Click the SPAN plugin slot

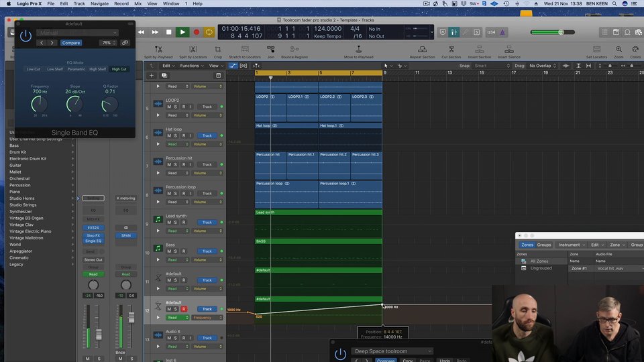click(125, 235)
